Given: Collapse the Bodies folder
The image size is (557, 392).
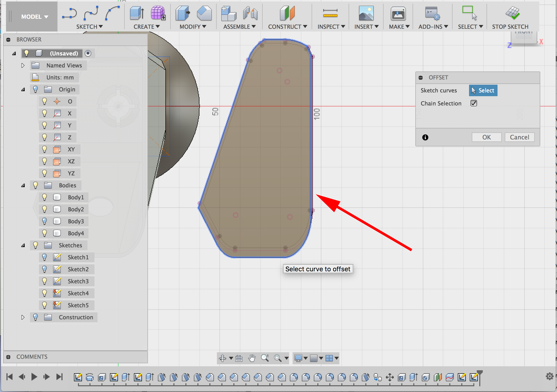Looking at the screenshot, I should (x=23, y=185).
